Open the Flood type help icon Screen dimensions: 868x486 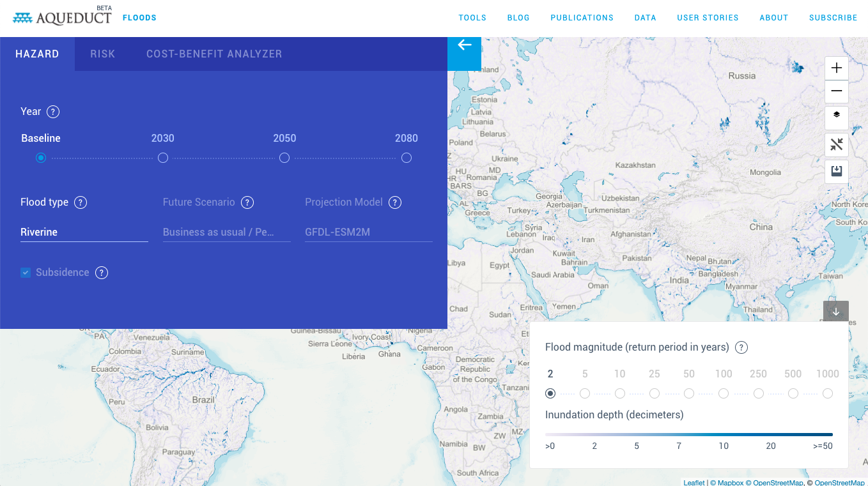(x=81, y=202)
